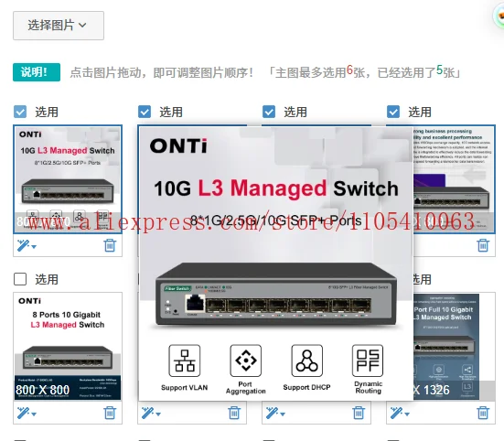Open magic wand tools under Port Full 10 Gigabit
The height and width of the screenshot is (441, 504).
(400, 413)
